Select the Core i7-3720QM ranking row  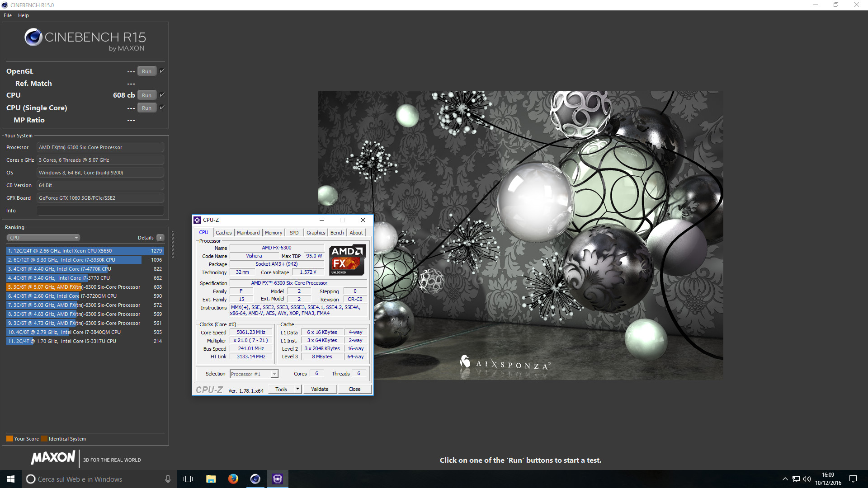tap(85, 296)
